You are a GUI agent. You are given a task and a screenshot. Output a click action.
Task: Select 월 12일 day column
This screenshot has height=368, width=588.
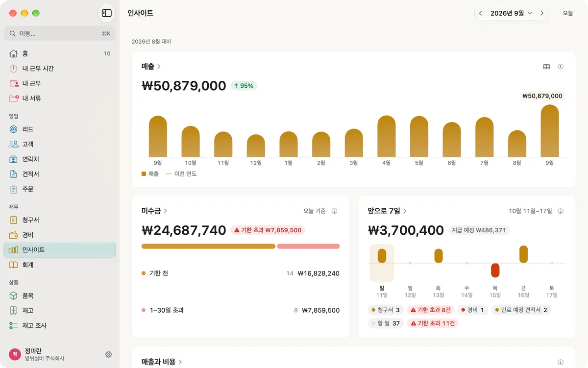pyautogui.click(x=410, y=271)
